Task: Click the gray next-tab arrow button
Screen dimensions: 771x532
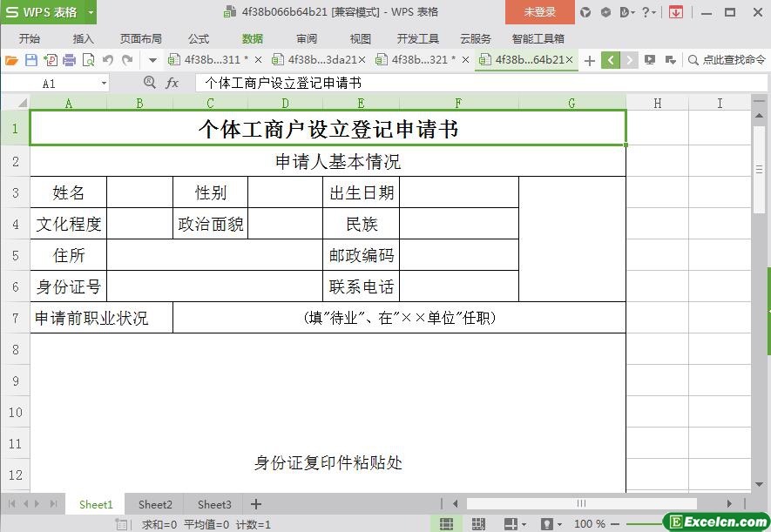Action: pyautogui.click(x=629, y=60)
